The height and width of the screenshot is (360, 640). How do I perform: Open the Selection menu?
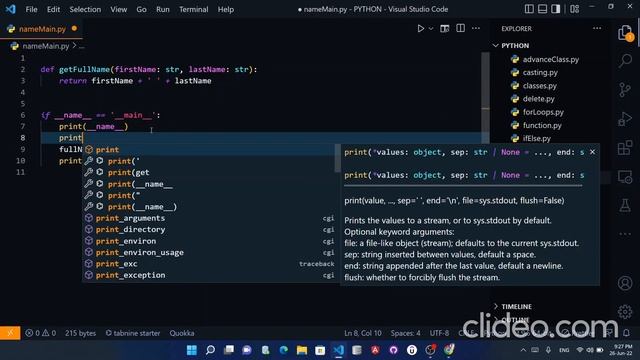point(85,9)
